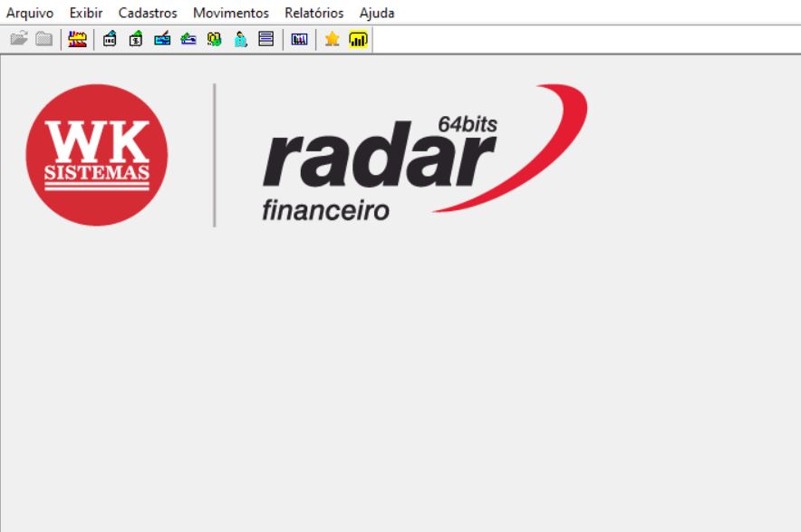
Task: Click the stacked horizontal lines list icon
Action: [266, 39]
